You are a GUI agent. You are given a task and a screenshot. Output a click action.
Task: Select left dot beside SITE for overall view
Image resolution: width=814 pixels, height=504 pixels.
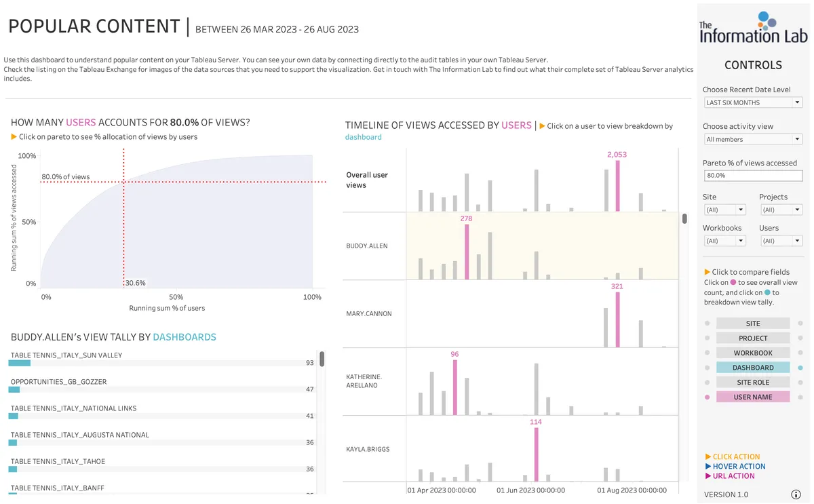707,324
